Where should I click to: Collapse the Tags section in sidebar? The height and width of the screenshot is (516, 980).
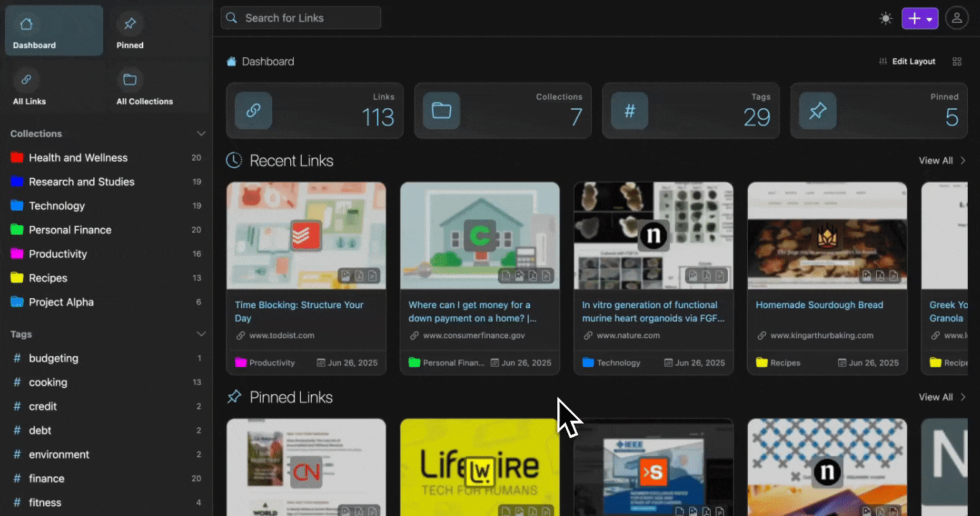coord(201,333)
